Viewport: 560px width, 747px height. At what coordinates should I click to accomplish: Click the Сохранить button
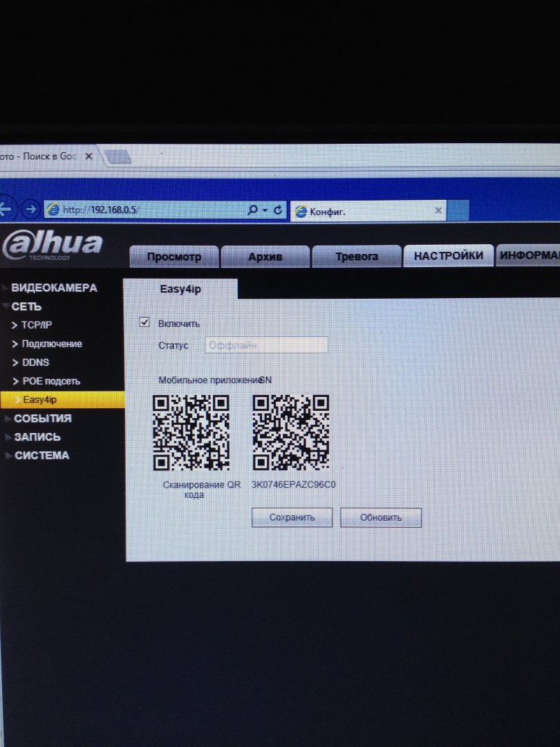coord(292,517)
